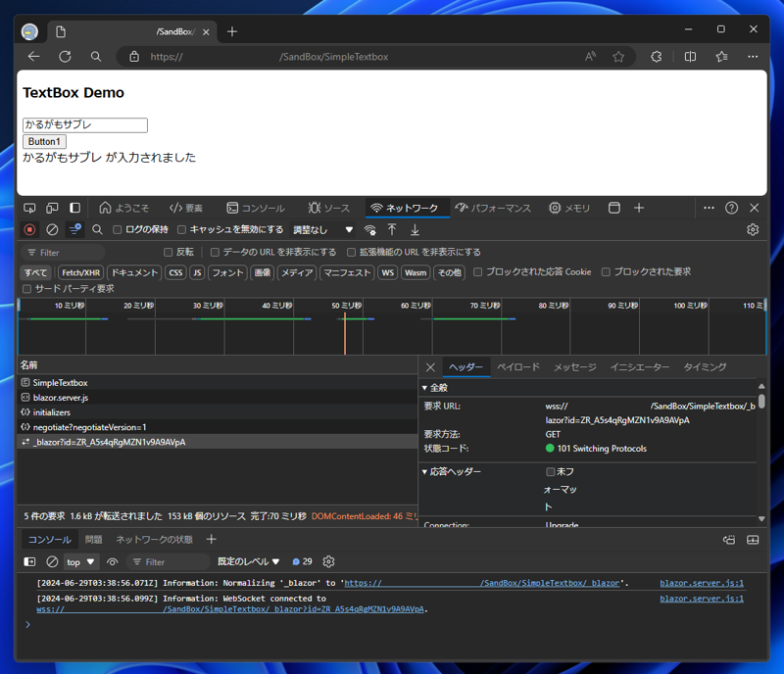Click the search icon beside address bar

(96, 57)
